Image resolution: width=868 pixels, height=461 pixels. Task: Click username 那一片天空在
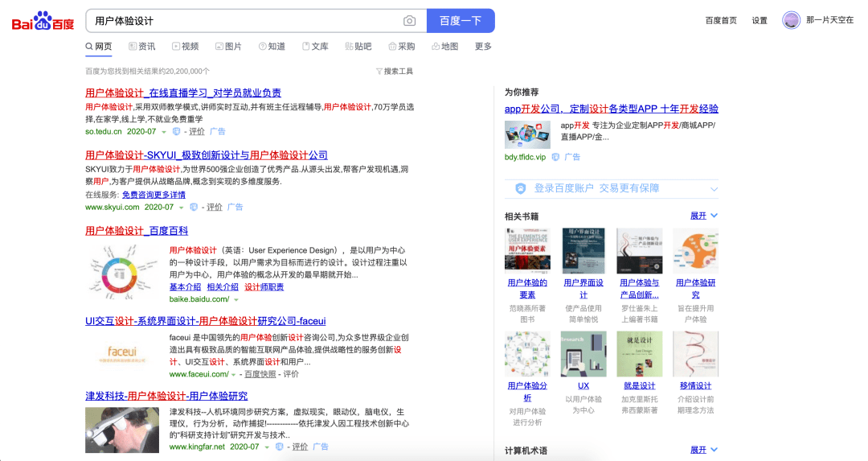829,20
